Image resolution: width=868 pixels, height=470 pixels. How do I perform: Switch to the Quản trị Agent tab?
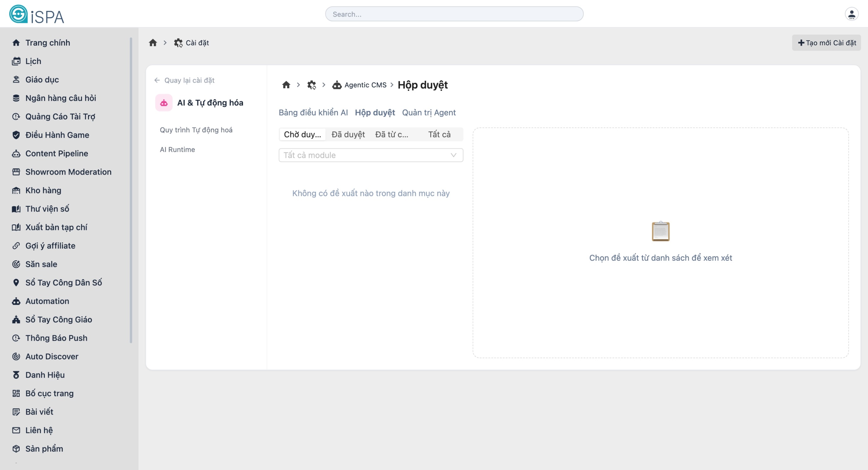[429, 112]
